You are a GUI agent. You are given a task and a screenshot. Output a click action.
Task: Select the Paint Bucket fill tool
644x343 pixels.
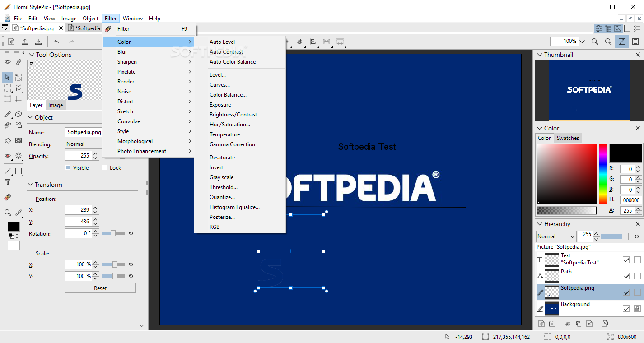(x=8, y=140)
